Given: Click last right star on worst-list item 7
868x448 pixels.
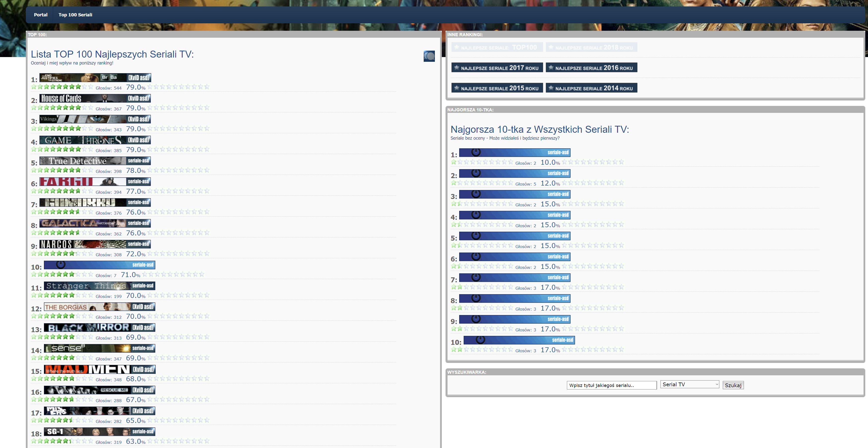Looking at the screenshot, I should (621, 287).
